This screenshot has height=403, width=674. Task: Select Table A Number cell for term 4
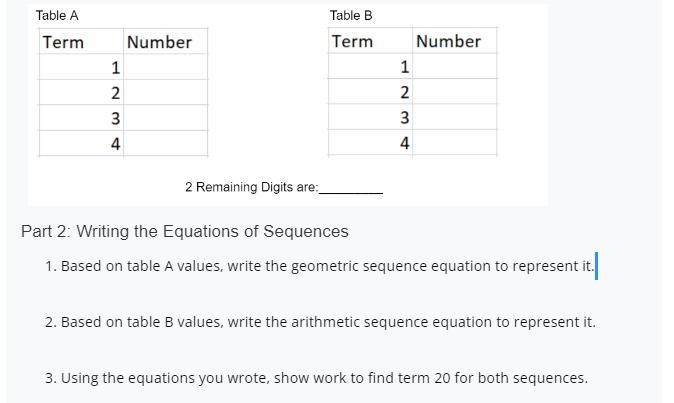165,143
